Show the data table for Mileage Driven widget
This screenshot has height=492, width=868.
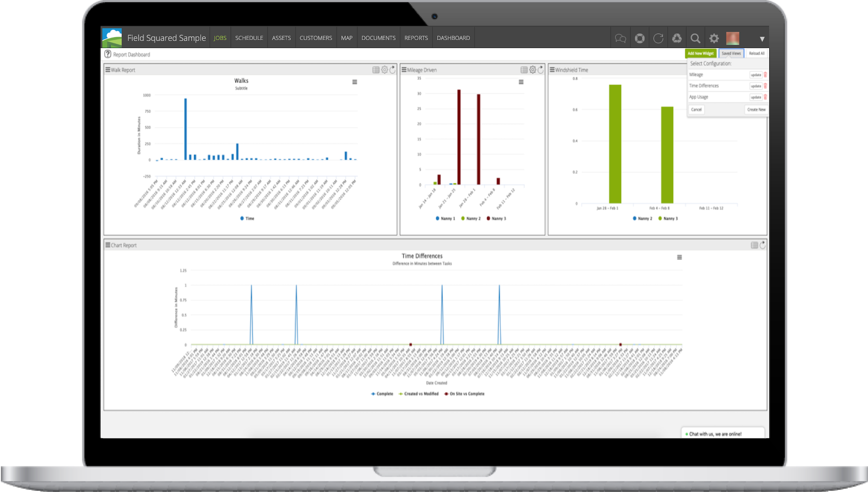(x=524, y=70)
